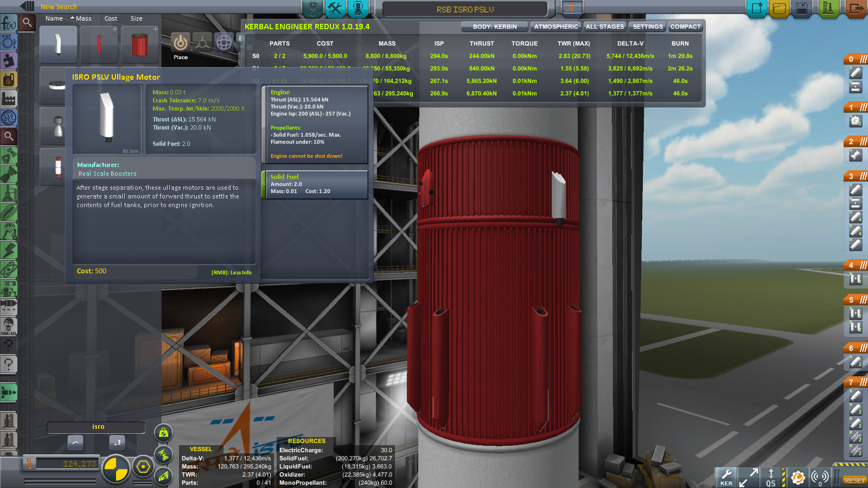
Task: Toggle the symmetry mode yellow circle button
Action: click(x=116, y=468)
